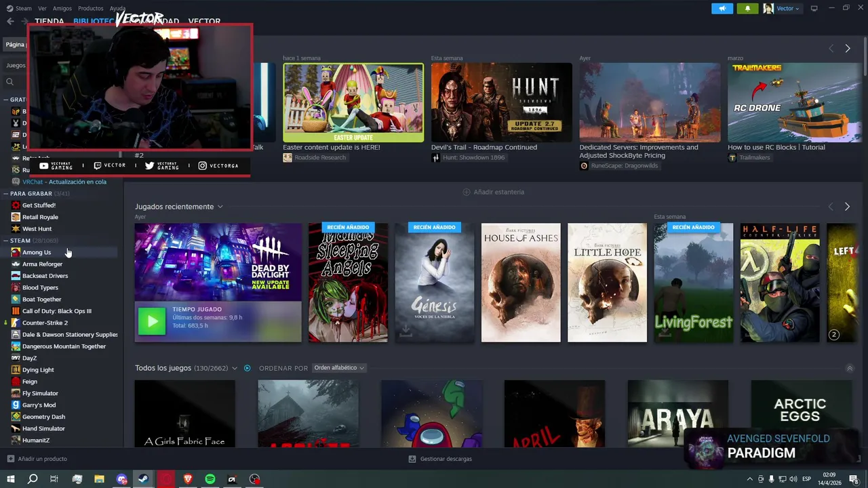The width and height of the screenshot is (868, 488).
Task: Open Steam from the Windows taskbar
Action: [x=144, y=479]
